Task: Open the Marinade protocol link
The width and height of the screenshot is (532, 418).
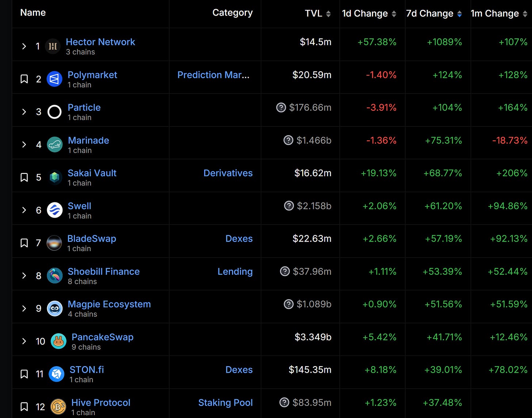Action: tap(88, 140)
